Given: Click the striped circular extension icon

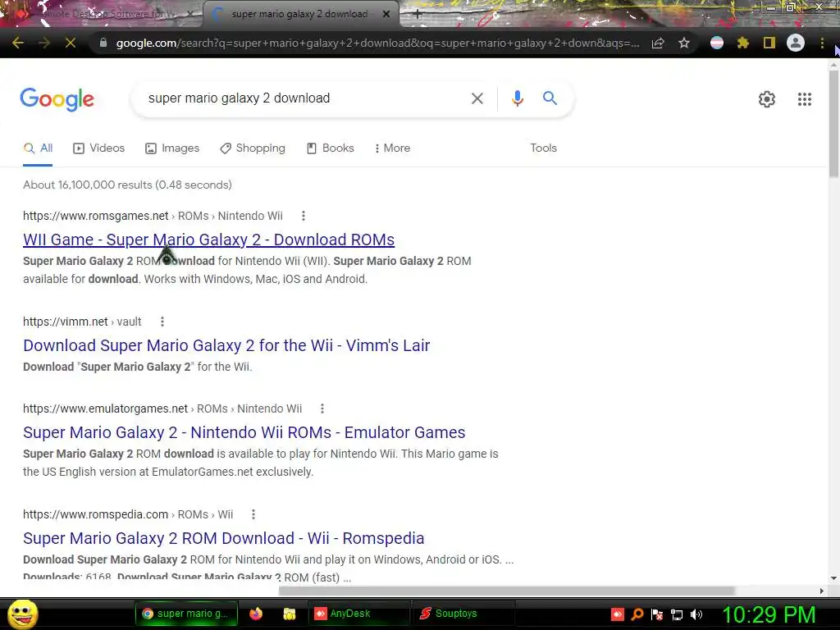Looking at the screenshot, I should point(717,43).
